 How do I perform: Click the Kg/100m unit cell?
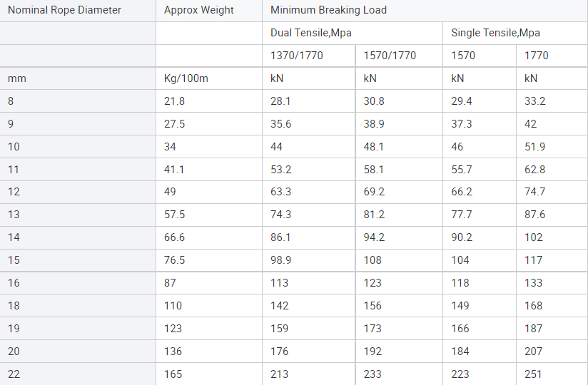coord(186,78)
